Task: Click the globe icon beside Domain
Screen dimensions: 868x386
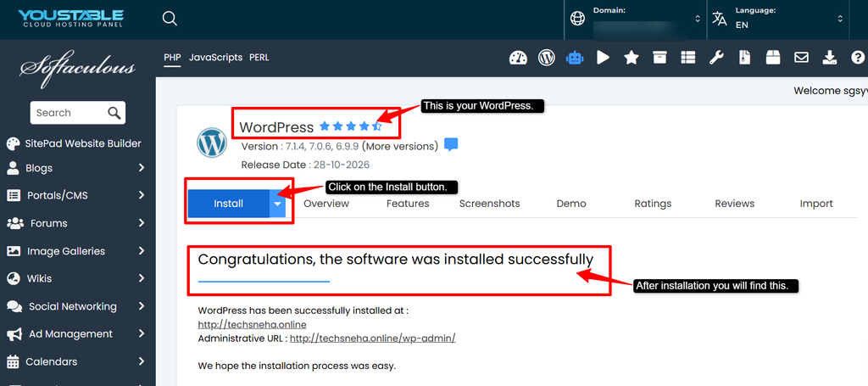Action: [577, 19]
